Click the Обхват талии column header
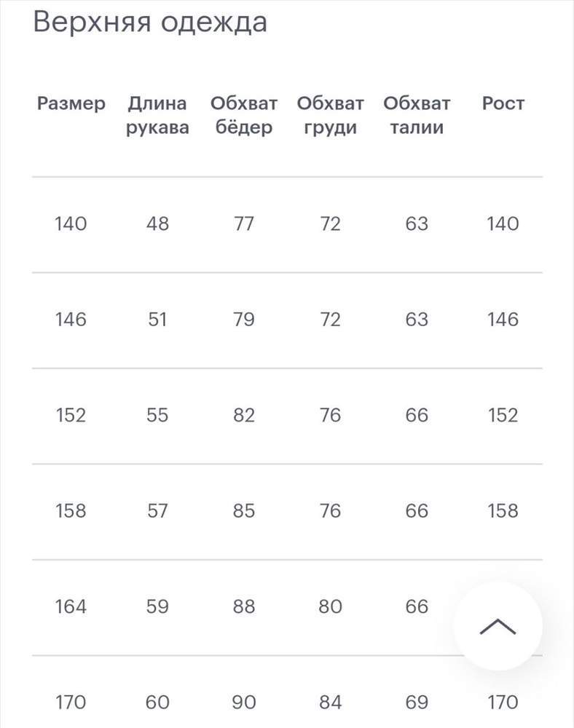The image size is (574, 728). [x=417, y=115]
